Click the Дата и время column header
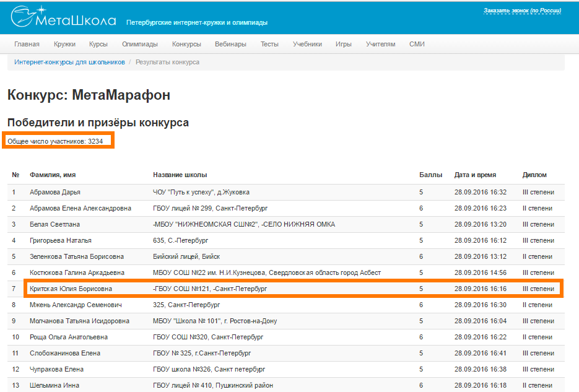 (x=475, y=175)
